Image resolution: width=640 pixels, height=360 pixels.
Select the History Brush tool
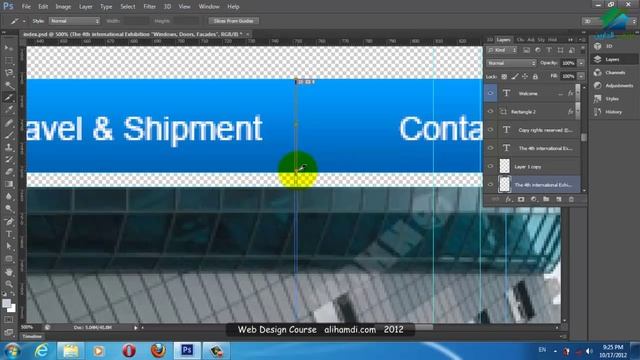point(9,159)
